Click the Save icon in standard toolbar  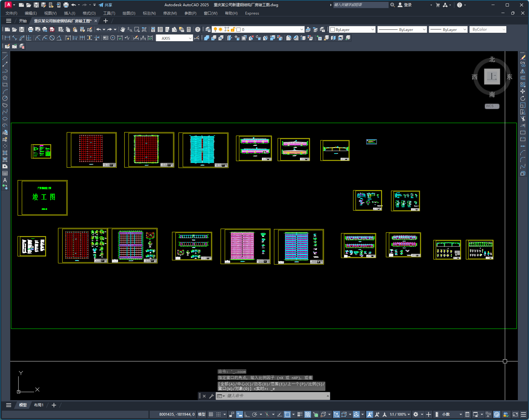[22, 29]
